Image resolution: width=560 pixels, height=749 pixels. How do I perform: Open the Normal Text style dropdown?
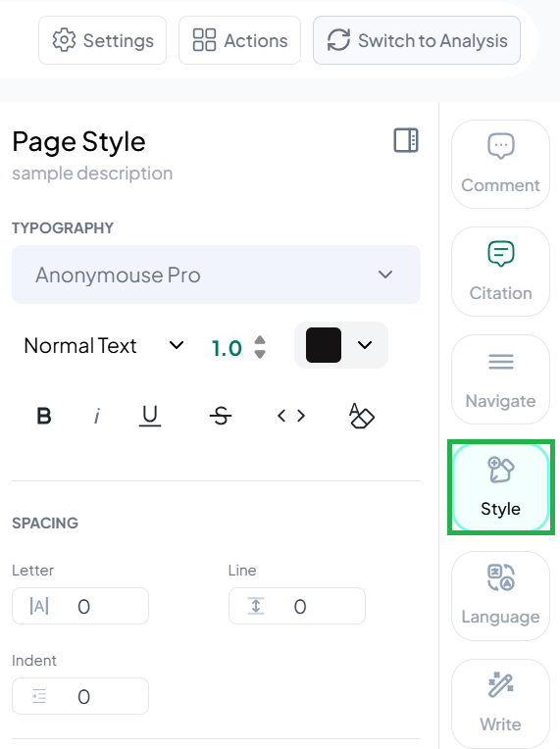coord(104,345)
